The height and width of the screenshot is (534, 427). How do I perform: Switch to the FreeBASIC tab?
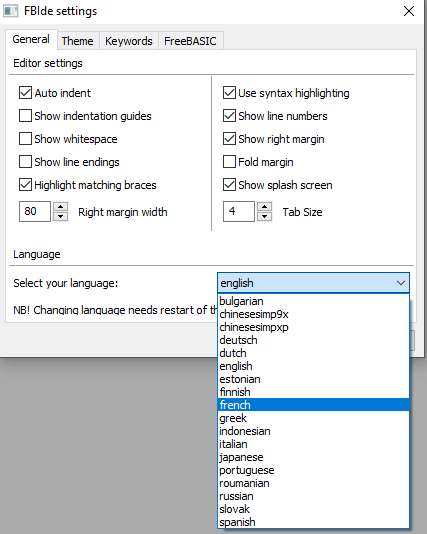click(x=190, y=41)
